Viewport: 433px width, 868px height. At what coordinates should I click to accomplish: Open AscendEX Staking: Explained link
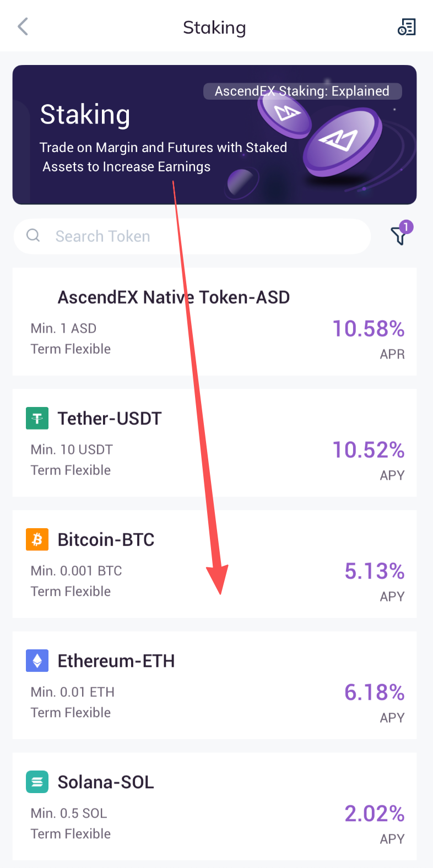point(302,91)
